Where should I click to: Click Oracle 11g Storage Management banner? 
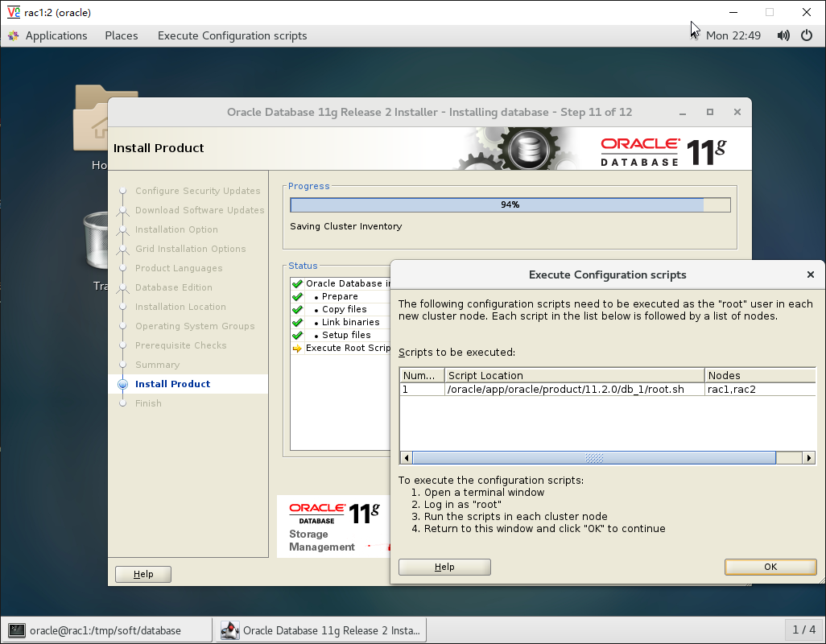[x=334, y=526]
